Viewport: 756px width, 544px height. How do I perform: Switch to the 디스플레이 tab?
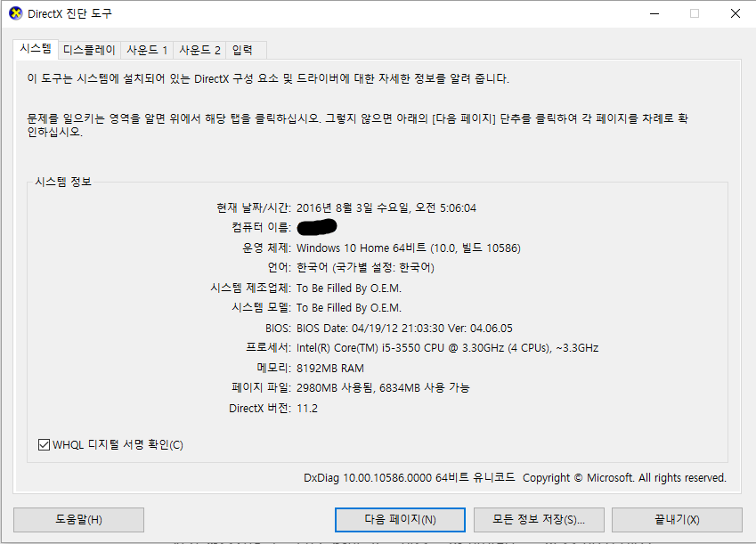point(89,50)
